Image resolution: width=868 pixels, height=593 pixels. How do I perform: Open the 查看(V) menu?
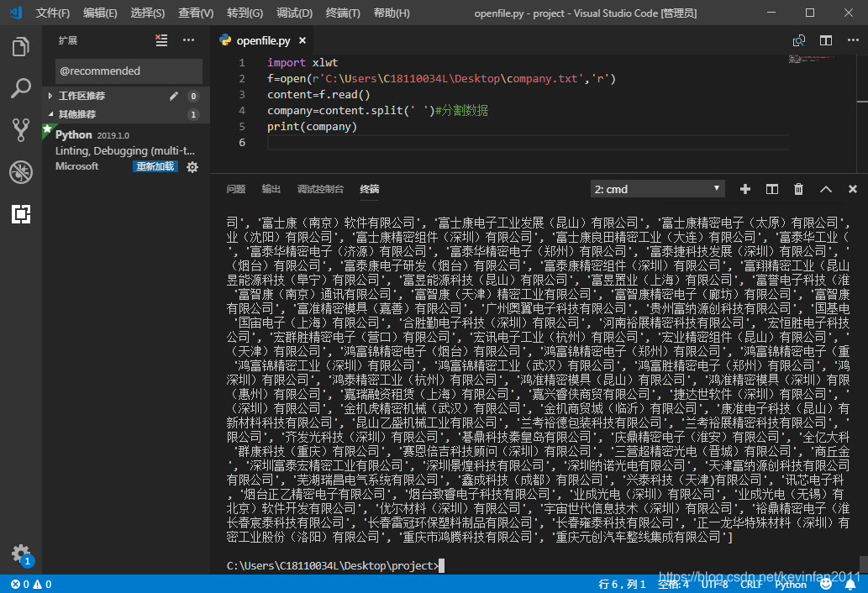[x=196, y=13]
